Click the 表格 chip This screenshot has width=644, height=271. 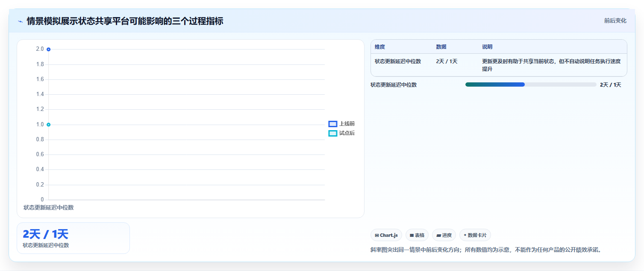coord(417,235)
